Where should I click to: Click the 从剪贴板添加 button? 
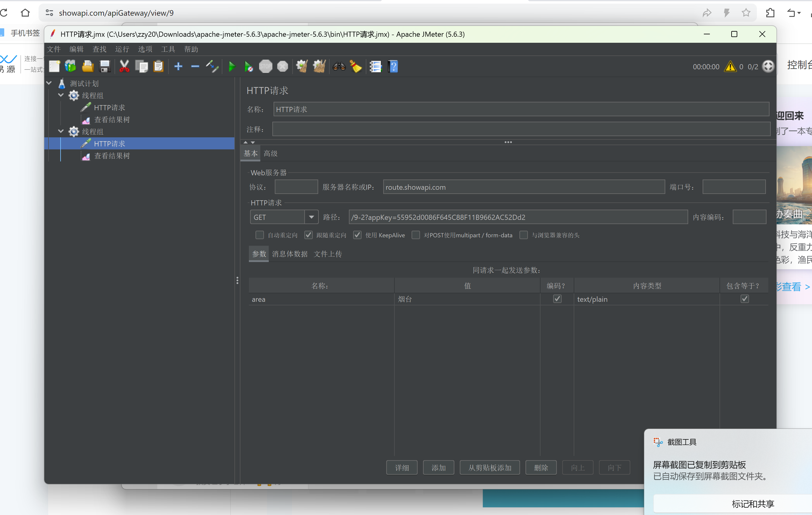(x=489, y=467)
